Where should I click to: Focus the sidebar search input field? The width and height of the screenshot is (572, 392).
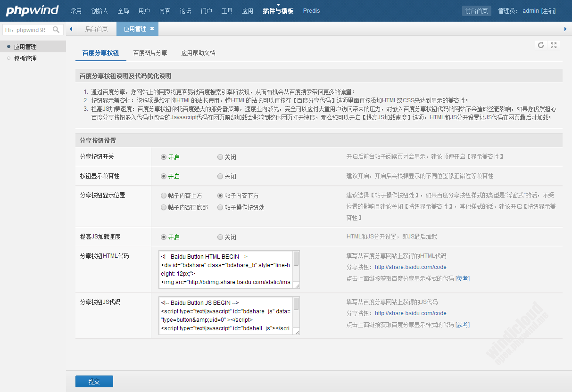pyautogui.click(x=27, y=30)
